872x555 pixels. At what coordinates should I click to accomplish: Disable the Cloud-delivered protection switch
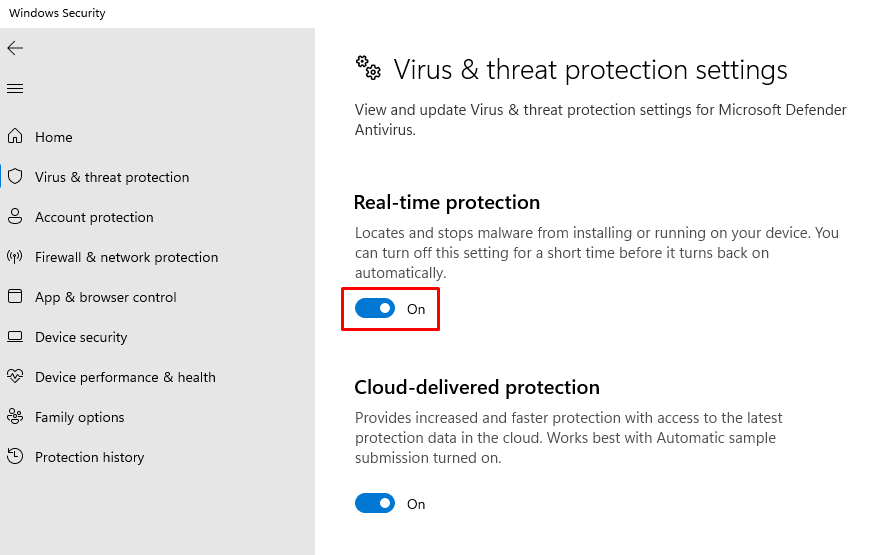375,504
